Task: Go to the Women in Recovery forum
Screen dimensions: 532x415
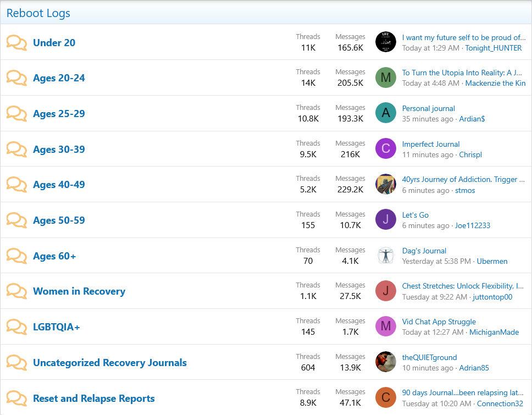Action: [79, 291]
